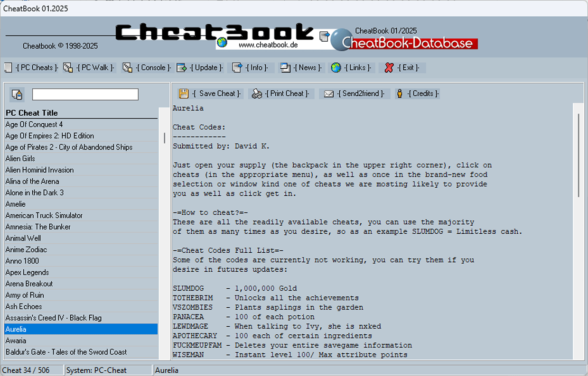This screenshot has width=588, height=376.
Task: Click the Update toolbar icon
Action: click(x=182, y=68)
